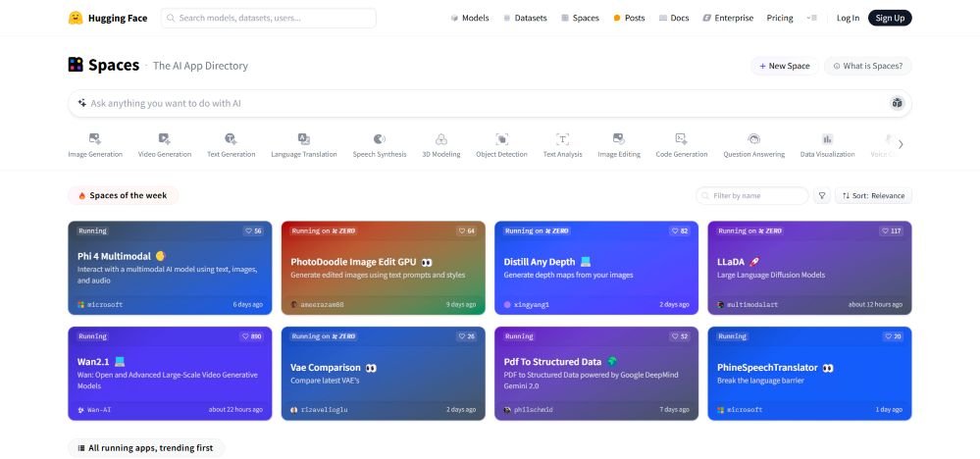Click the Hugging Face logo emoji
The width and height of the screenshot is (980, 459).
[75, 18]
